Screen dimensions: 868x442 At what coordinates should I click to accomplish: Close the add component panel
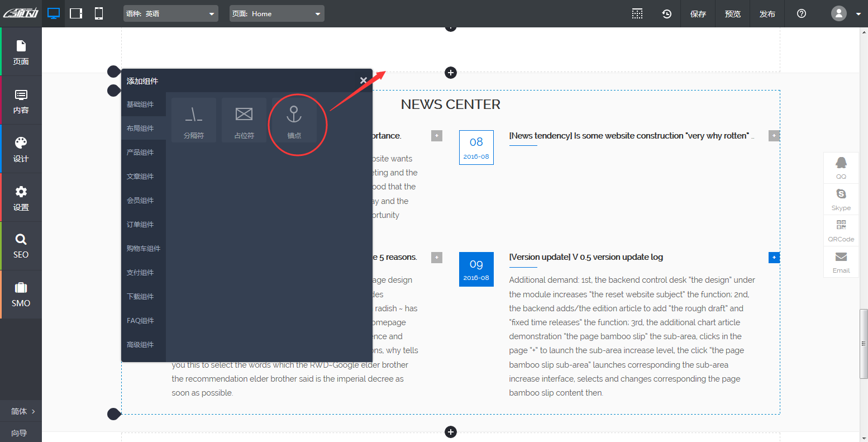tap(364, 80)
